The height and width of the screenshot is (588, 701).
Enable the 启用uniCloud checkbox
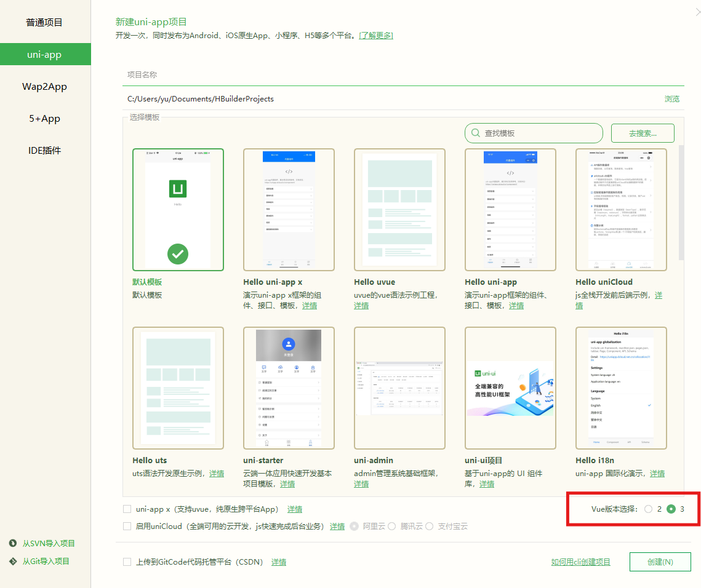point(127,526)
